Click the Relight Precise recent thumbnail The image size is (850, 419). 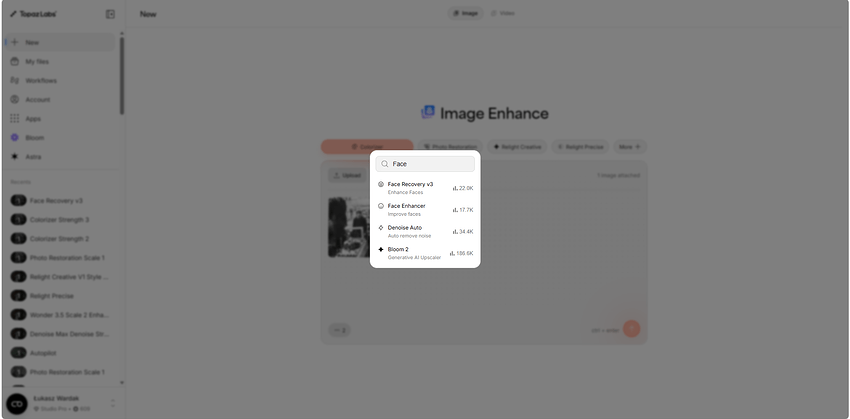[x=18, y=296]
